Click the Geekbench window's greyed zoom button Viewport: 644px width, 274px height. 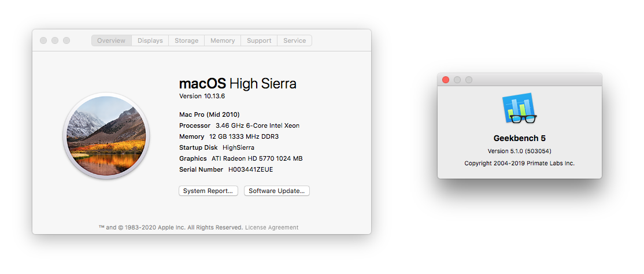point(469,80)
